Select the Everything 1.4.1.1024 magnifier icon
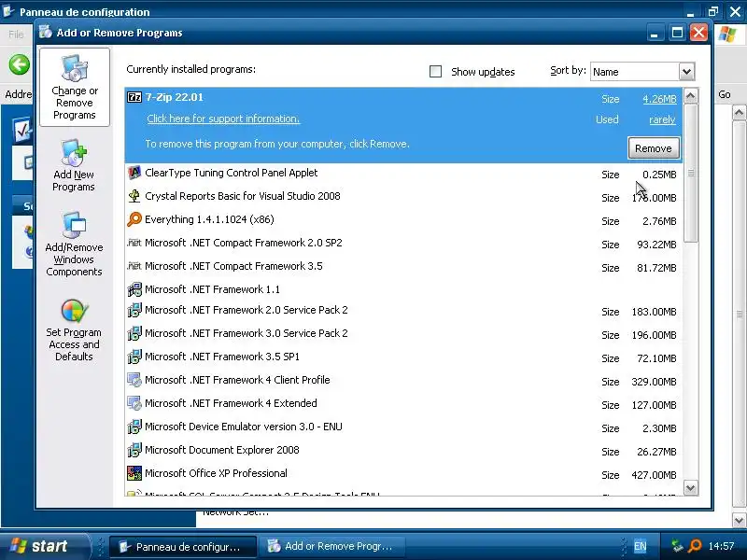 tap(134, 219)
